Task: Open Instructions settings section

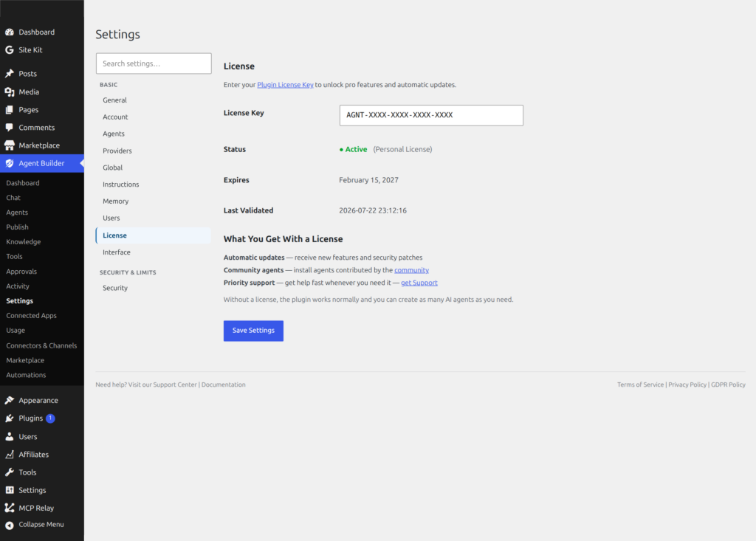Action: click(120, 185)
